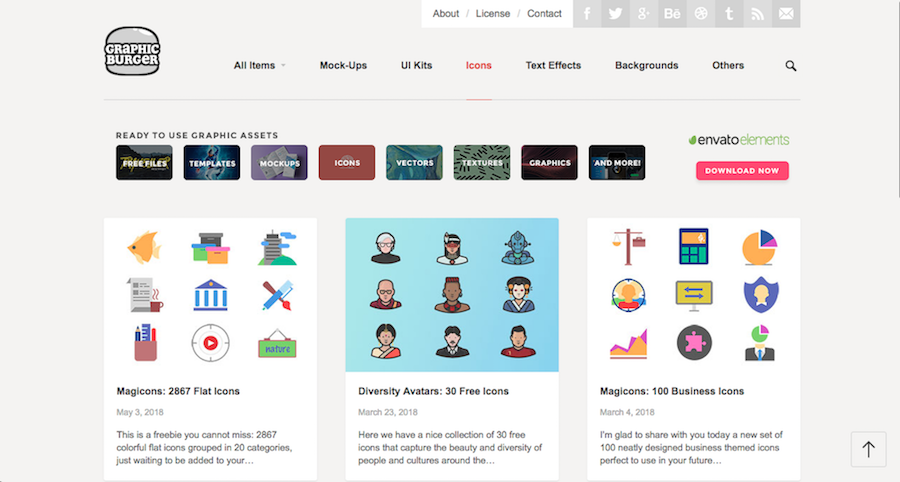Click the Google Plus icon
This screenshot has width=900, height=482.
[644, 14]
